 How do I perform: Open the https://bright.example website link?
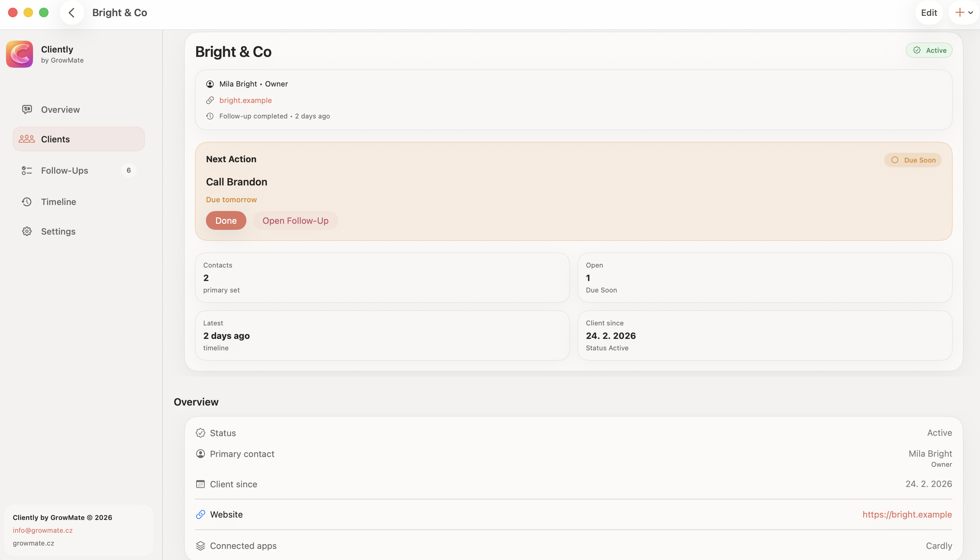click(x=908, y=514)
